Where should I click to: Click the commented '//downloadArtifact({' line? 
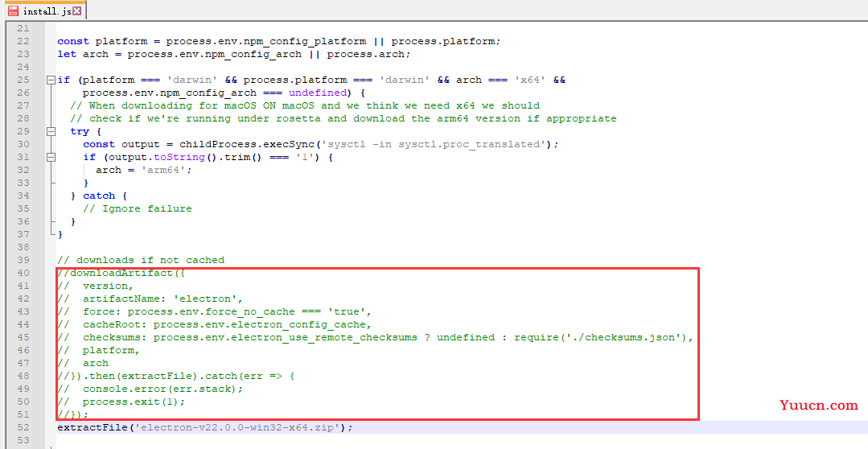tap(121, 273)
